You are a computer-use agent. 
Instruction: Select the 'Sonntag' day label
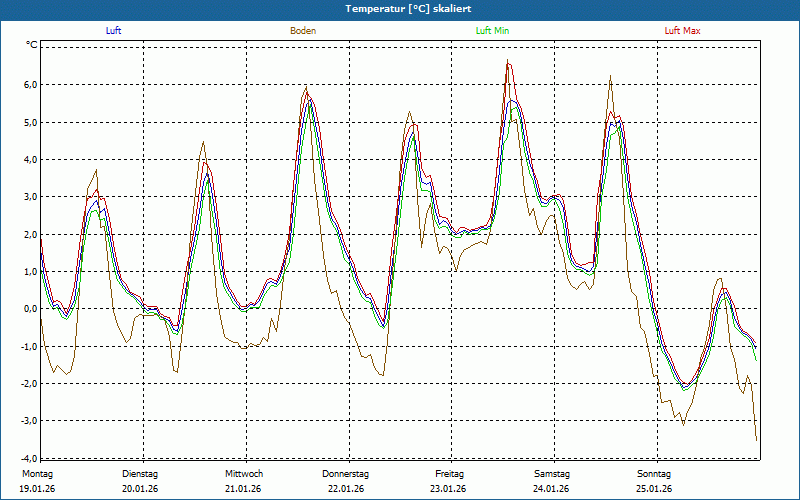tap(654, 474)
